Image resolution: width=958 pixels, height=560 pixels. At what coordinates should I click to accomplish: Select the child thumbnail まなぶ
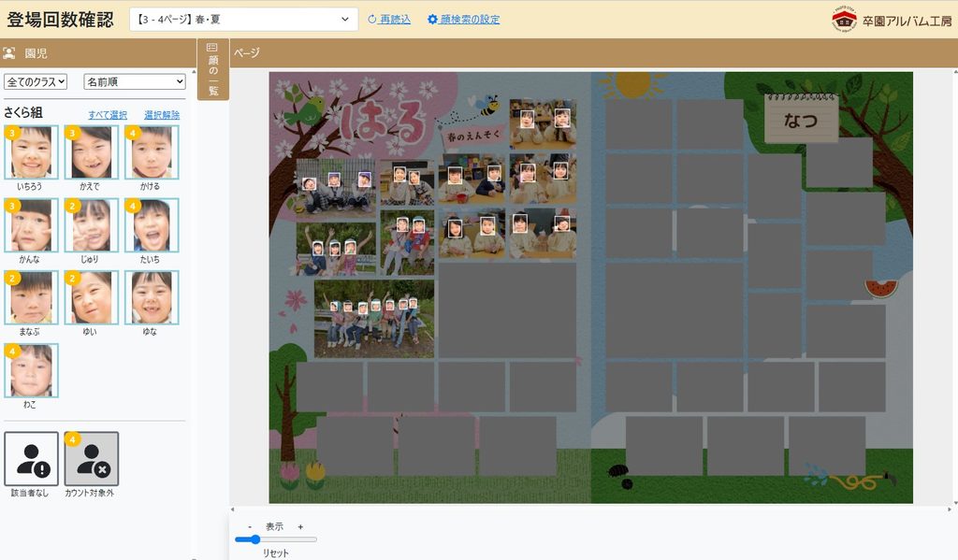[x=31, y=298]
